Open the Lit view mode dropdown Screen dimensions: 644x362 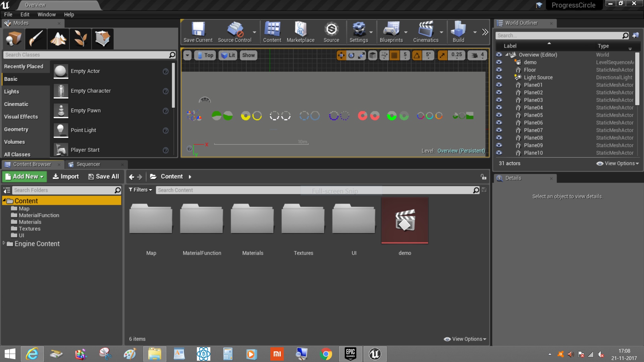228,55
